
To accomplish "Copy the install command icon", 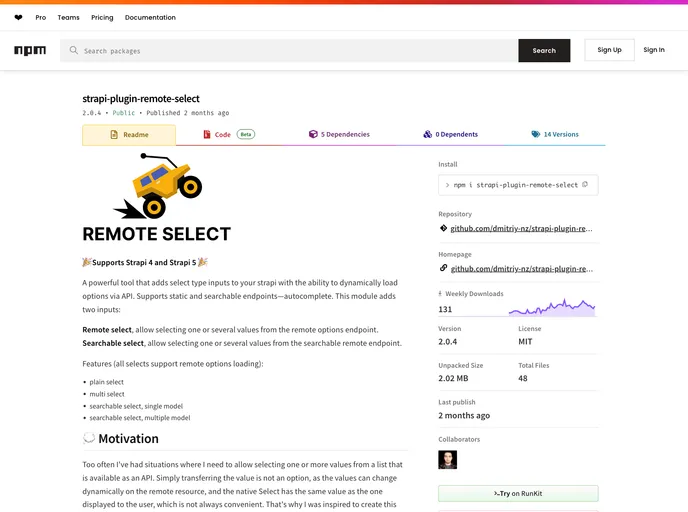I will tap(585, 184).
